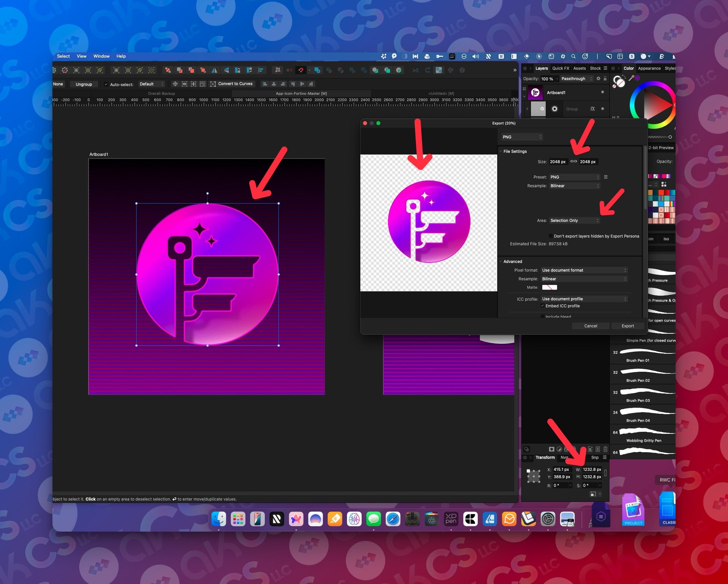The width and height of the screenshot is (728, 584).
Task: Open the Preset PNG dropdown
Action: [x=574, y=177]
